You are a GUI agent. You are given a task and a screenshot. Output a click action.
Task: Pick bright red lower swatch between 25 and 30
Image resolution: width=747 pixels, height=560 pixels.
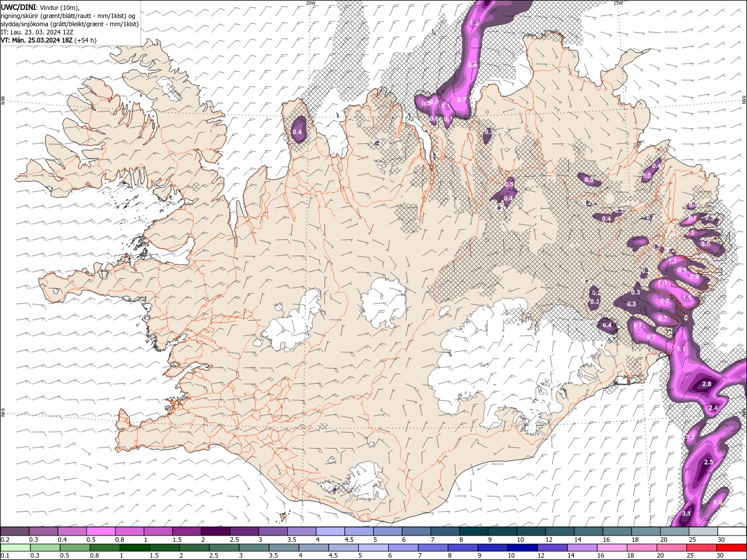[x=731, y=548]
